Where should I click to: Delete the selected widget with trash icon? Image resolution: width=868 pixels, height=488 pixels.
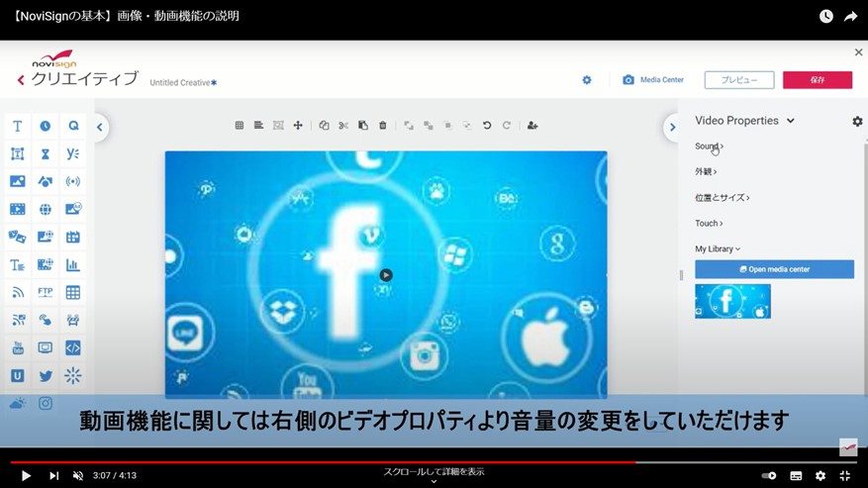tap(382, 126)
